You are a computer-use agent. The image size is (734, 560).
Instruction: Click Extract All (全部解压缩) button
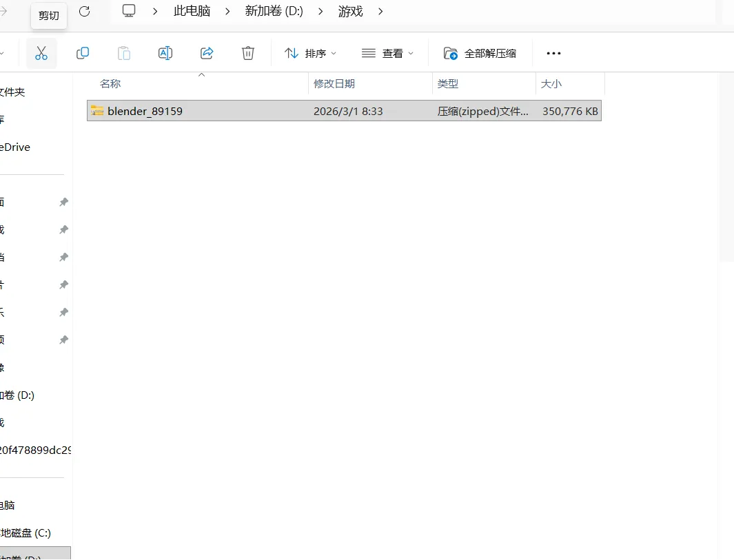coord(480,53)
